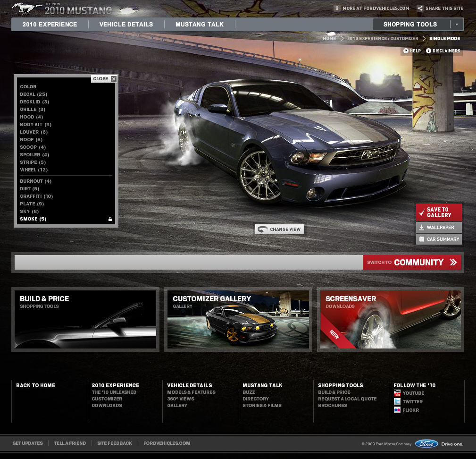476x459 pixels.
Task: Open Request a Local Quote link
Action: (x=347, y=399)
